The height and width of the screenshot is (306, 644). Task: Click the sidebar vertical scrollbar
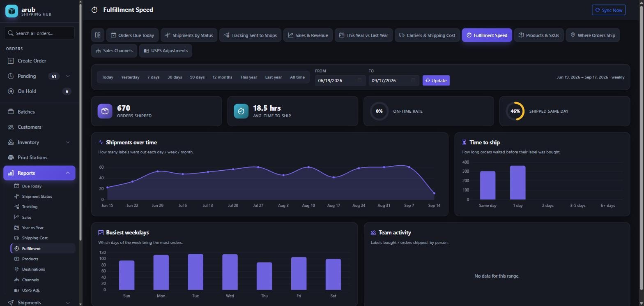[x=80, y=122]
